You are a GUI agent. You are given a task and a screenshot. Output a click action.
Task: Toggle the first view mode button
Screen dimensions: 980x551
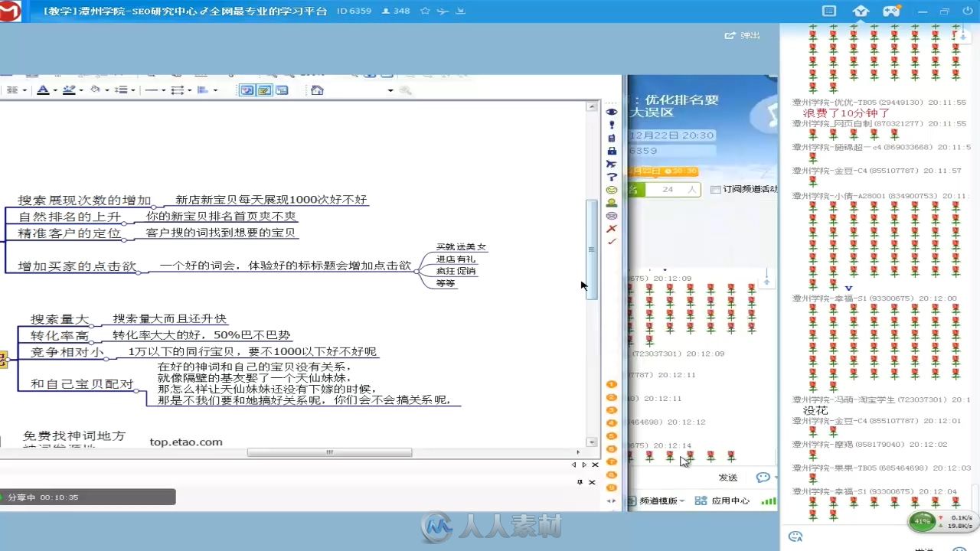tap(247, 90)
